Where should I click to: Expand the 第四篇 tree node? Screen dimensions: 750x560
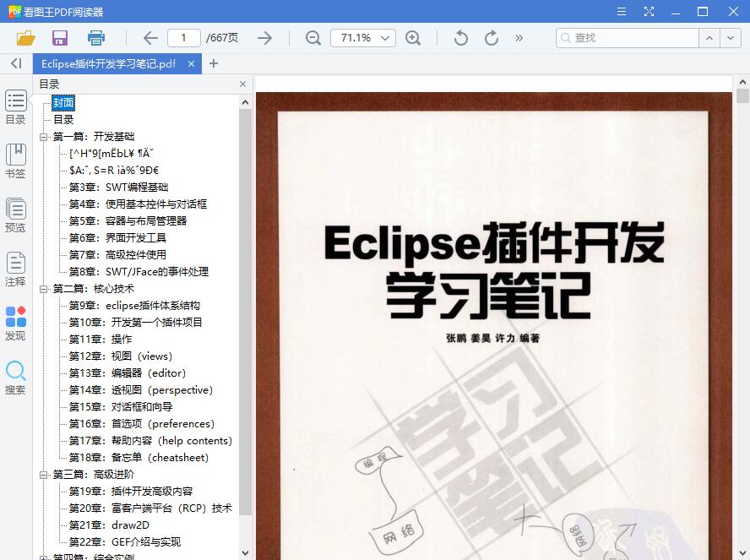pyautogui.click(x=44, y=557)
